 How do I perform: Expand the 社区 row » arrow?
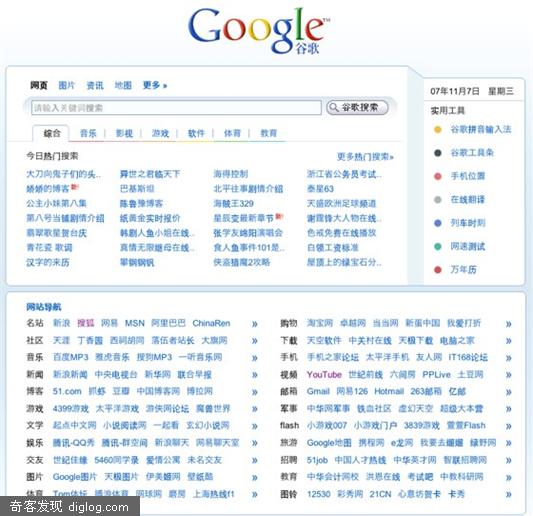[x=255, y=341]
